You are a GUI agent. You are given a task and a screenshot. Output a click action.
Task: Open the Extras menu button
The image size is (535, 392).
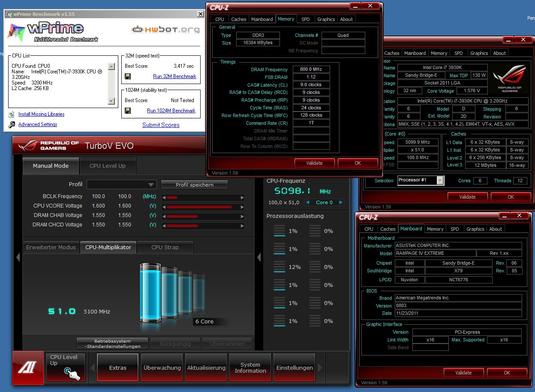click(118, 368)
